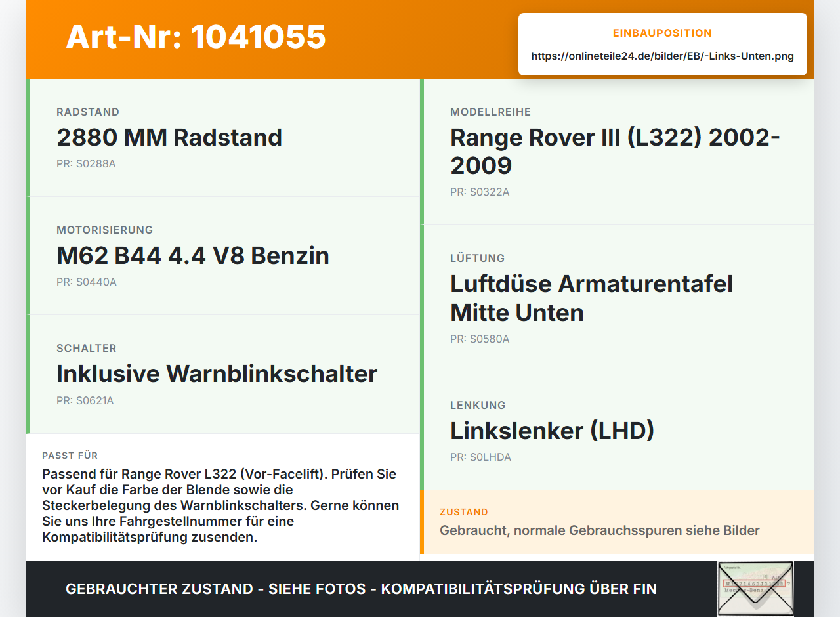
Task: Click the PASST FÜR label
Action: (70, 456)
